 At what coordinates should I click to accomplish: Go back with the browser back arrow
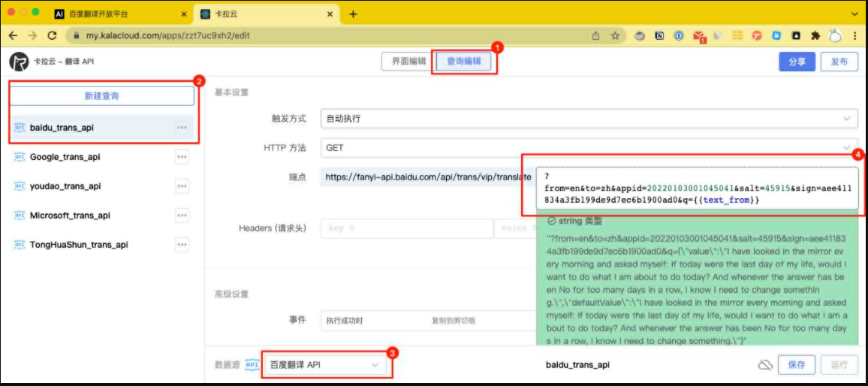[14, 35]
